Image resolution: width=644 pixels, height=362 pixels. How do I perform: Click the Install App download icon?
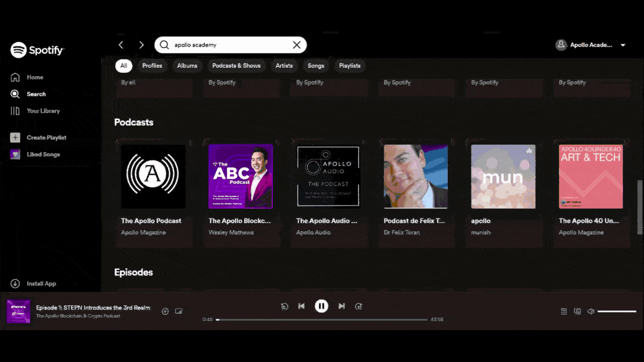pyautogui.click(x=15, y=284)
